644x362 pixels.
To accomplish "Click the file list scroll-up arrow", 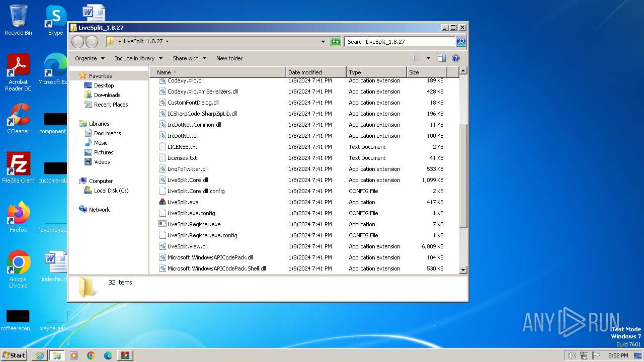I will 463,71.
